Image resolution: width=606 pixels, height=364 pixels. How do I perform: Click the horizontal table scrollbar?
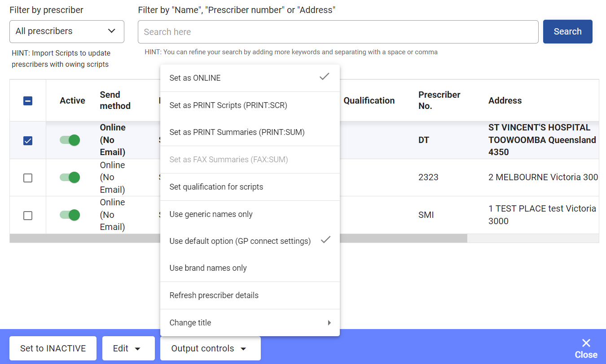click(238, 238)
